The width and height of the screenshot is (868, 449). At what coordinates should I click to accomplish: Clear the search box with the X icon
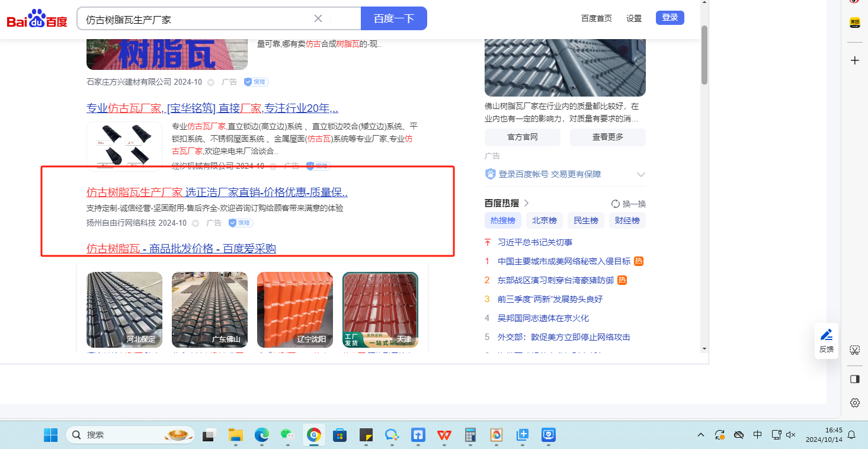318,18
